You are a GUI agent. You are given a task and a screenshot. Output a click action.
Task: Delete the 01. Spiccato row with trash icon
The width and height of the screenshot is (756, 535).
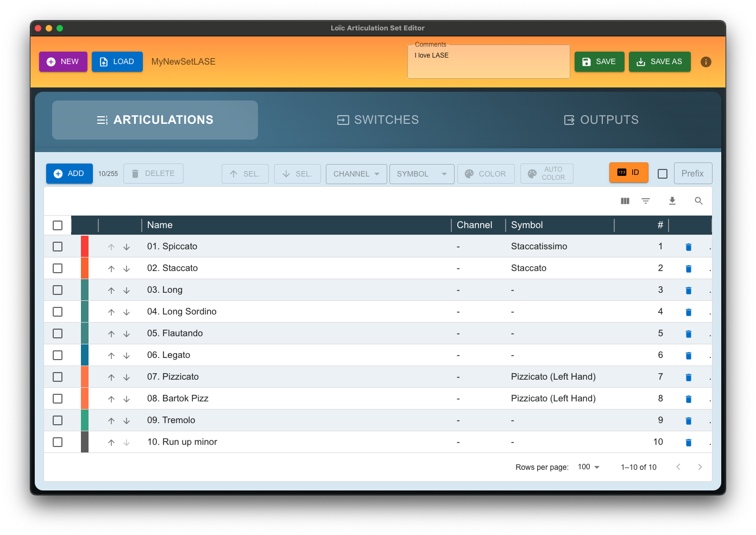688,247
